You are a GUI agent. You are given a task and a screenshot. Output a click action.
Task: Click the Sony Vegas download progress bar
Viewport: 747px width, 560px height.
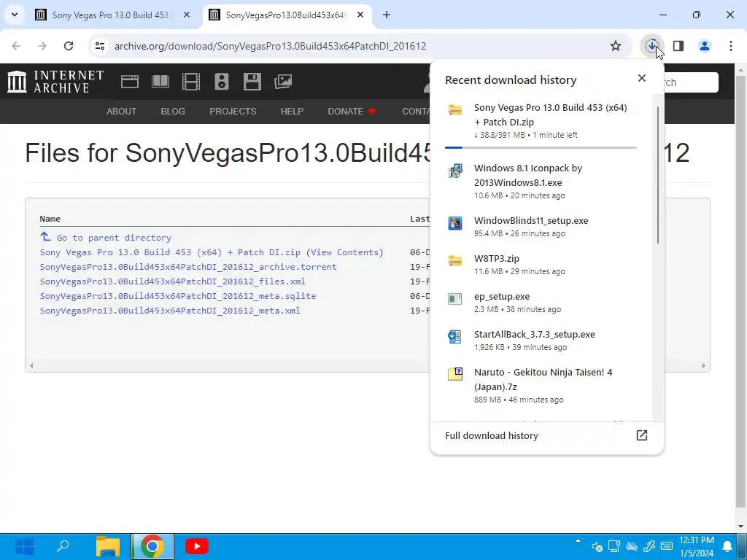[541, 147]
